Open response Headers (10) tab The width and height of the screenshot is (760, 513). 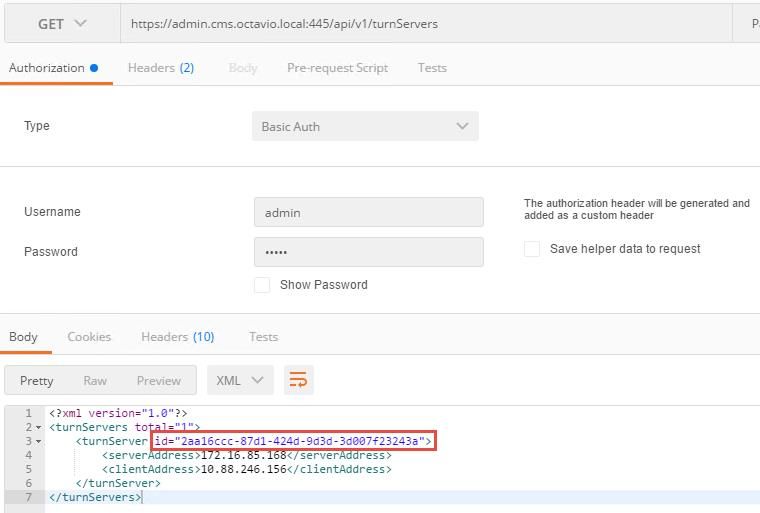[177, 337]
